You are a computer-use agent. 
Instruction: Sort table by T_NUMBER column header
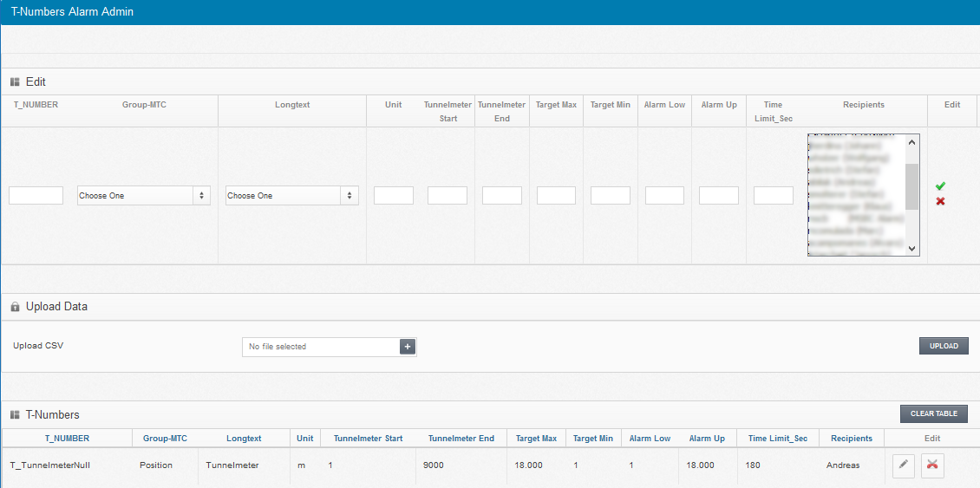click(67, 439)
